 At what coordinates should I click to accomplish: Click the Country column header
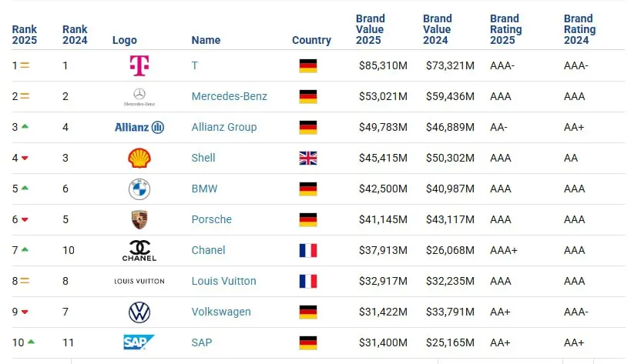[x=311, y=40]
